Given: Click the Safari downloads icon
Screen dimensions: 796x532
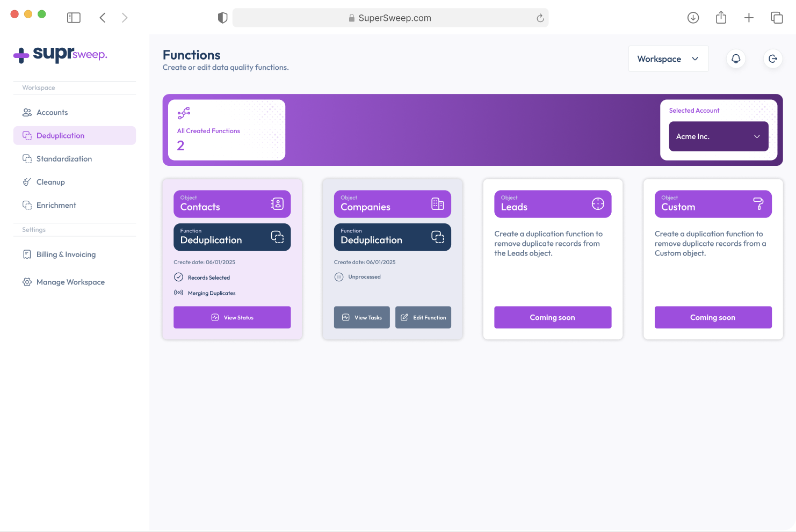Looking at the screenshot, I should (693, 18).
